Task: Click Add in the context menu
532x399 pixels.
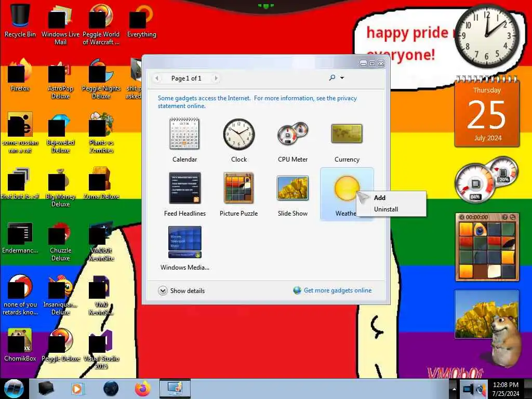Action: pyautogui.click(x=380, y=198)
